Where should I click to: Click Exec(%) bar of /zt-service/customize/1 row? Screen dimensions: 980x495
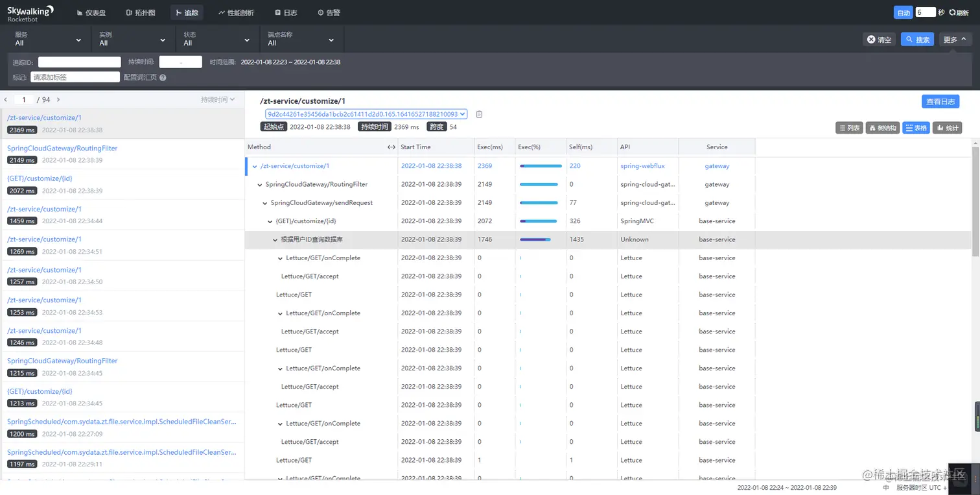coord(541,166)
